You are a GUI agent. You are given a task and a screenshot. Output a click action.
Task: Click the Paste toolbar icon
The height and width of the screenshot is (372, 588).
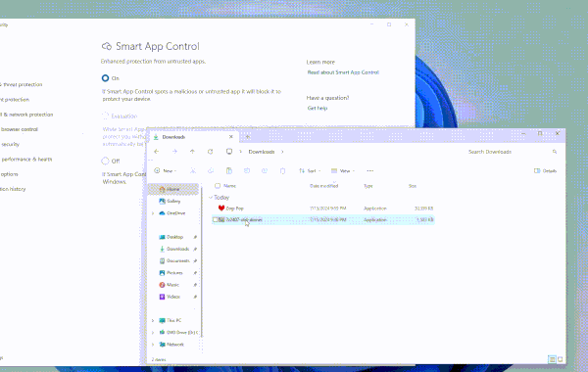click(228, 171)
